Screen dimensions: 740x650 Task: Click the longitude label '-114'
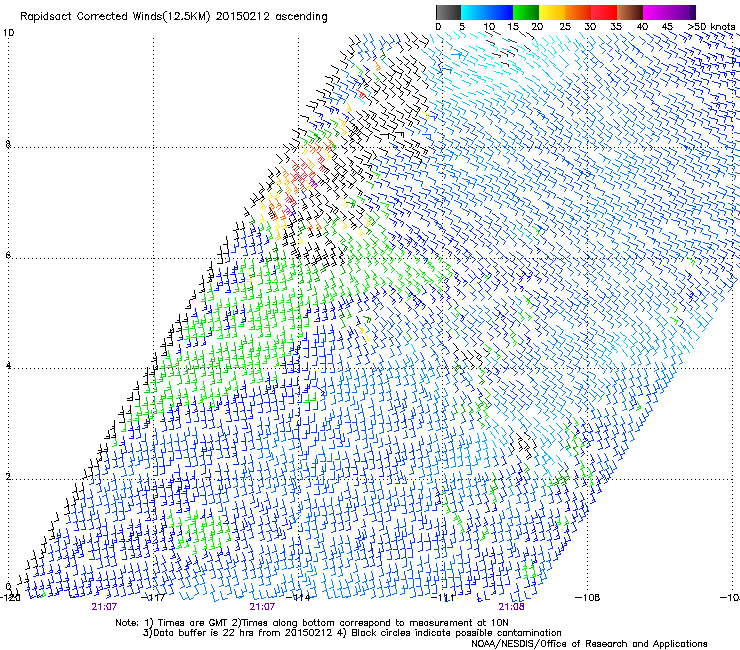(299, 598)
